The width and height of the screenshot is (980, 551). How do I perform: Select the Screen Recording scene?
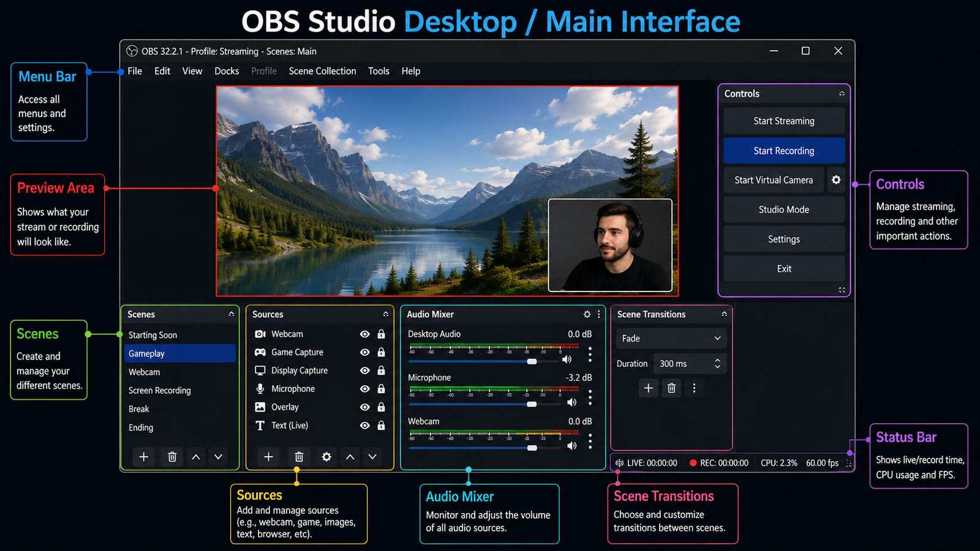180,391
